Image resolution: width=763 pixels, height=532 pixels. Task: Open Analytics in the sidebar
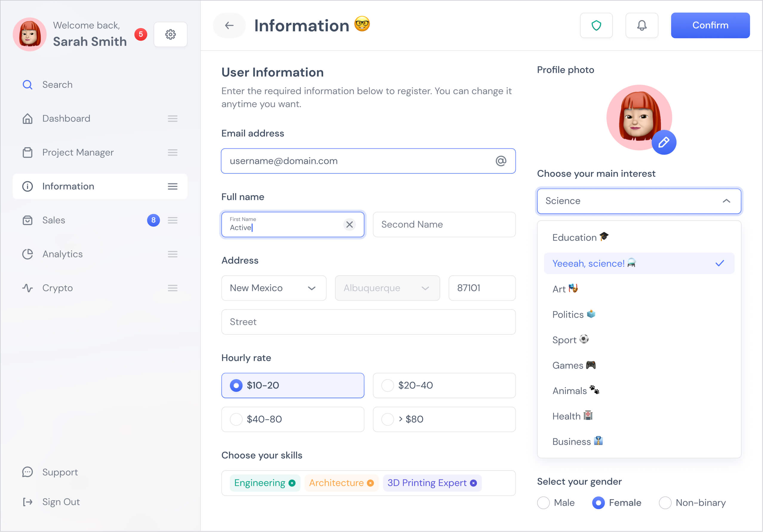click(x=62, y=254)
